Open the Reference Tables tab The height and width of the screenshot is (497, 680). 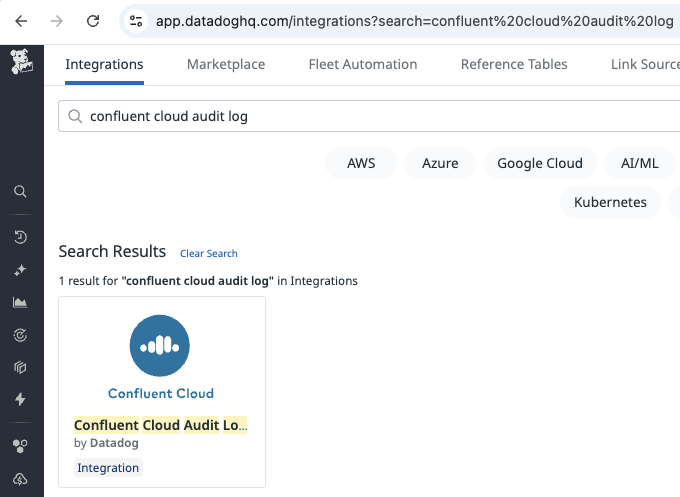(514, 64)
